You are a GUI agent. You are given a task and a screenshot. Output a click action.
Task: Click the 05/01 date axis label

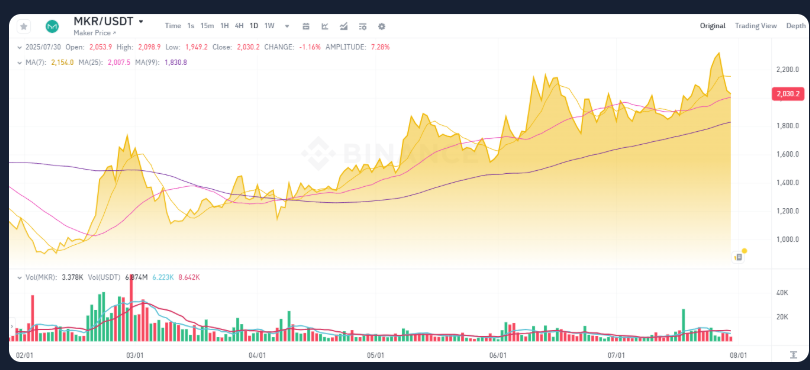coord(375,356)
